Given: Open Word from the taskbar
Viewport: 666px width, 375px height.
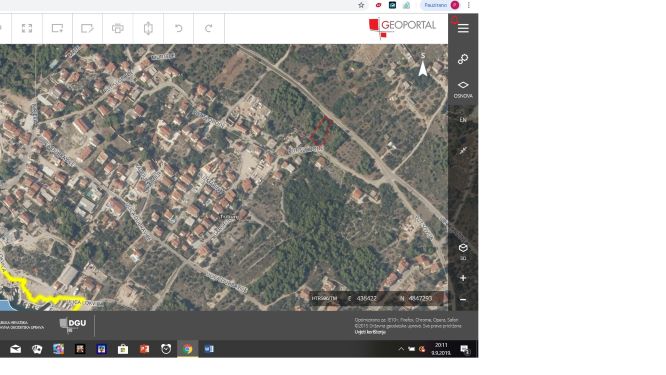Looking at the screenshot, I should pyautogui.click(x=209, y=349).
